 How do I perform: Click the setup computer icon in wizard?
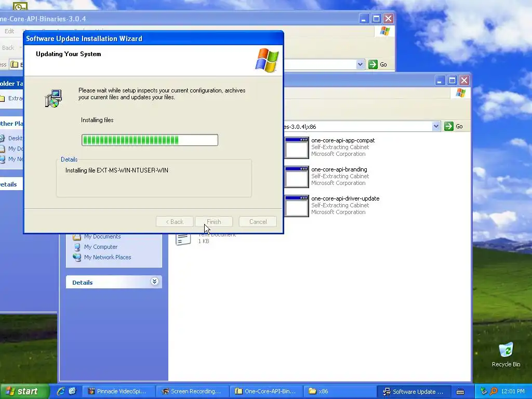(x=54, y=98)
